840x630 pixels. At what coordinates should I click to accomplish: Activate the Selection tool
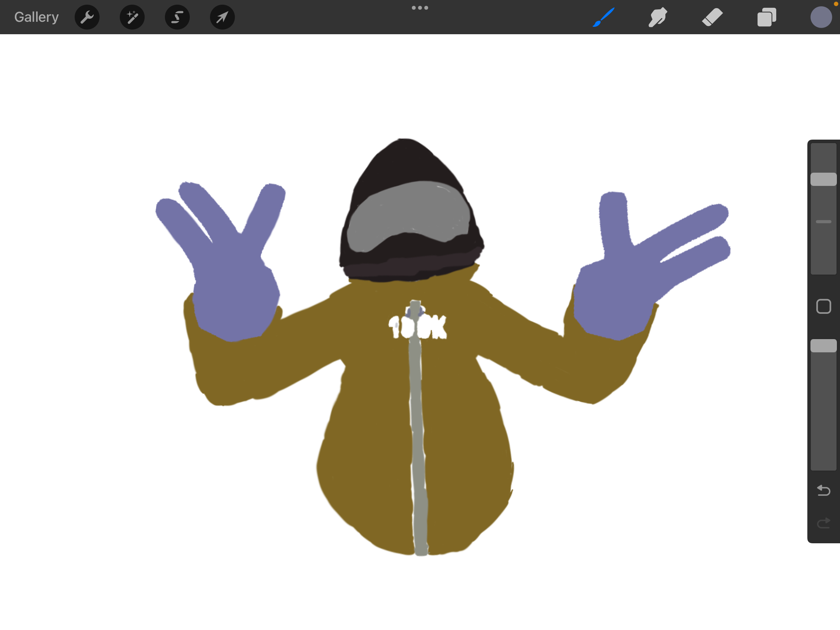(177, 17)
